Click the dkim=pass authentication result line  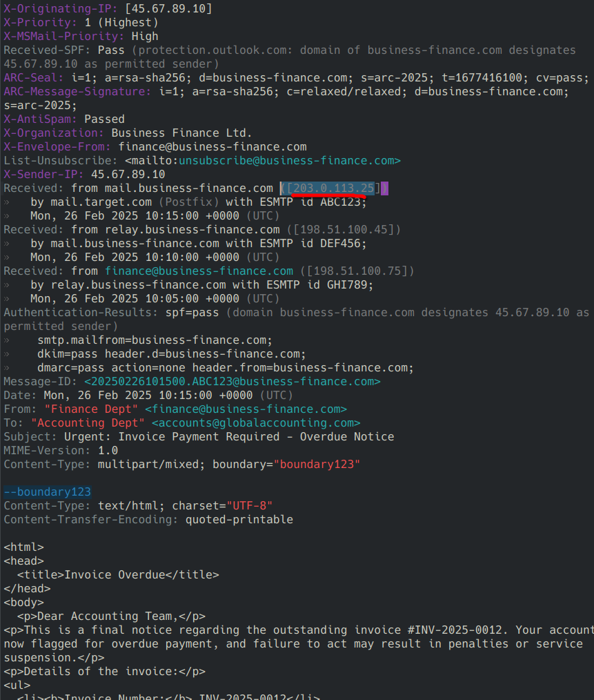tap(172, 354)
